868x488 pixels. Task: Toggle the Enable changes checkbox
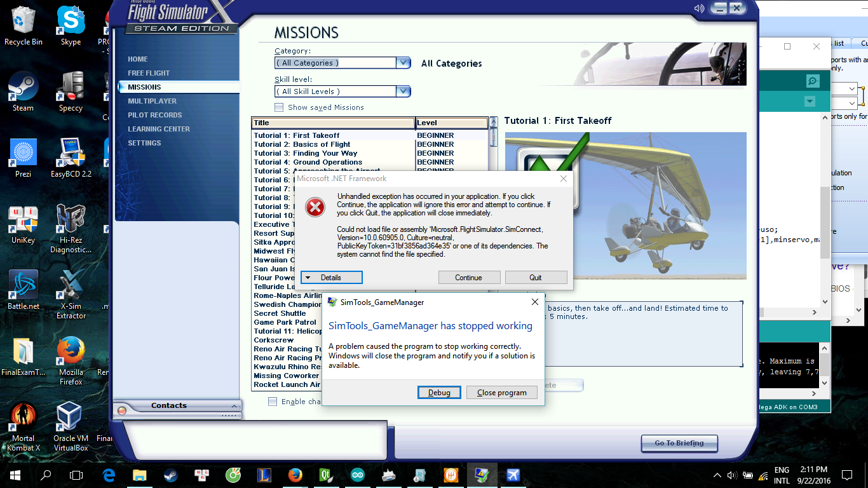point(273,402)
